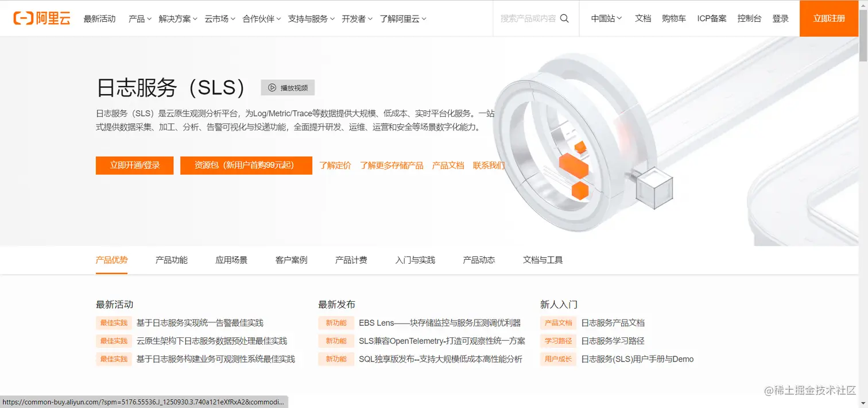The width and height of the screenshot is (868, 408).
Task: Select the 入门与实践 tab
Action: tap(416, 260)
